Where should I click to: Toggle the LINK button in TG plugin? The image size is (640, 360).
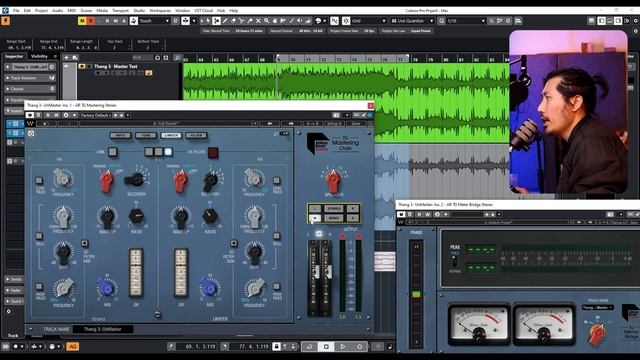(112, 152)
